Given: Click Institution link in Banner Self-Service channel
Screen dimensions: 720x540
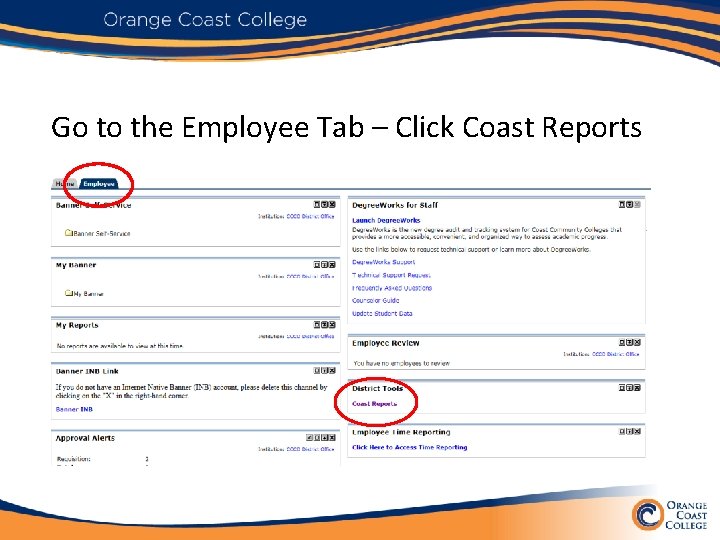Looking at the screenshot, I should [310, 216].
